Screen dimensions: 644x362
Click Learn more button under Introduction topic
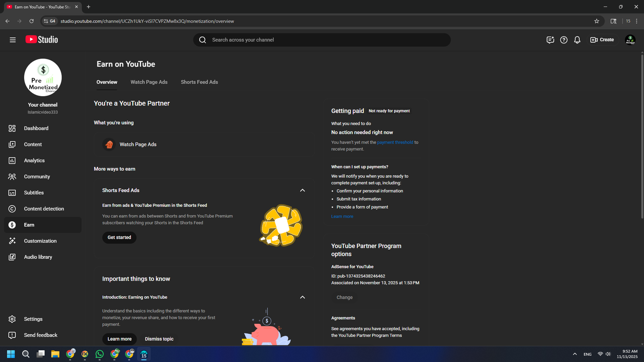120,339
